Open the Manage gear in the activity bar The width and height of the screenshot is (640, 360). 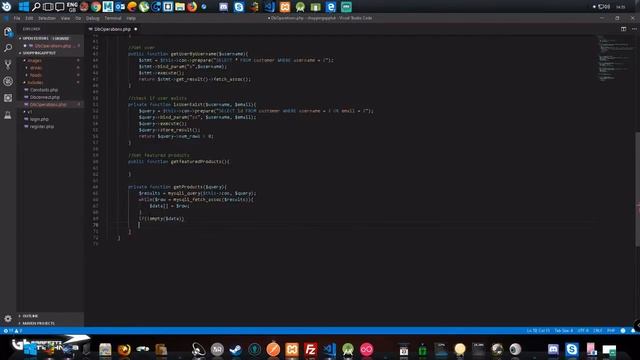(x=8, y=318)
